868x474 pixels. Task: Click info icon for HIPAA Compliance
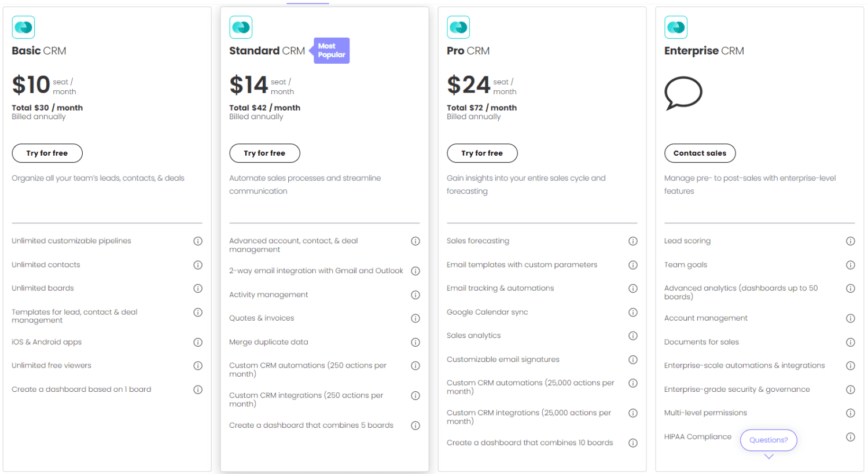tap(851, 437)
